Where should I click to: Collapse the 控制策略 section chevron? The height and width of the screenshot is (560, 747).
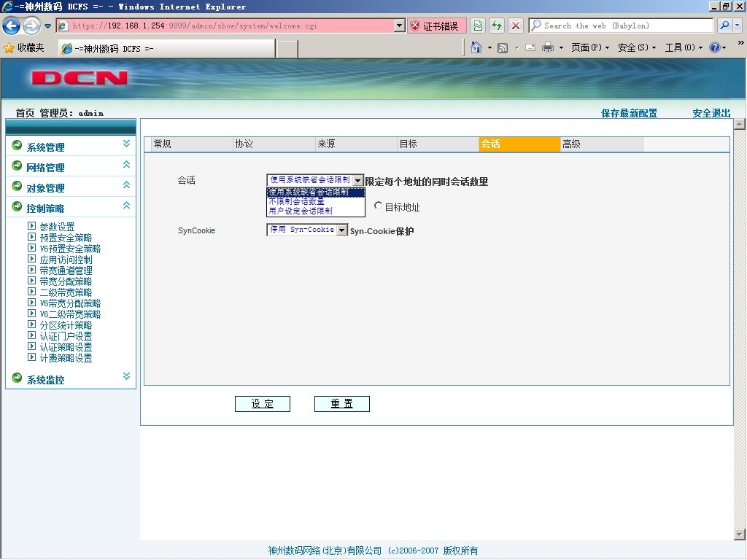[x=126, y=205]
